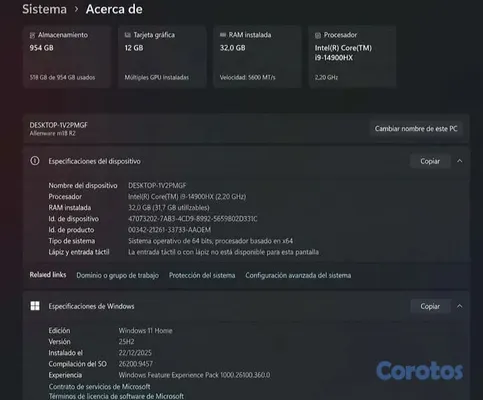The height and width of the screenshot is (400, 483).
Task: Open Contrato de servicios de Microsoft link
Action: (99, 387)
